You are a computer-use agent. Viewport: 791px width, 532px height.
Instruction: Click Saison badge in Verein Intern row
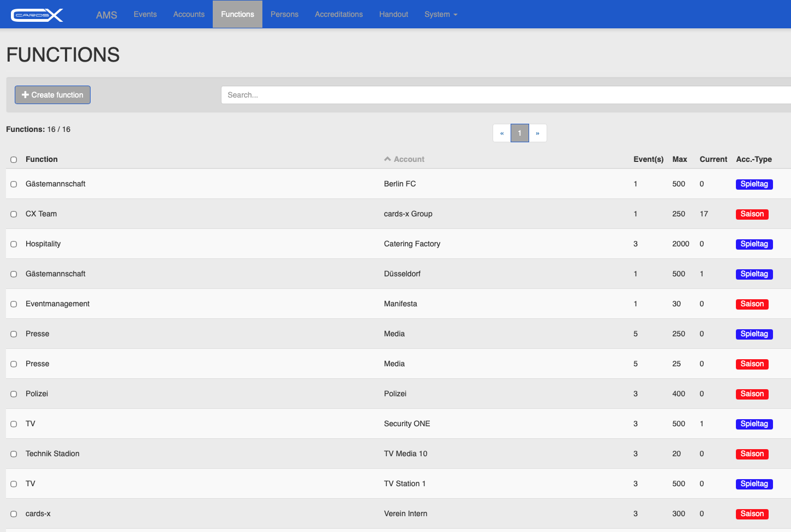point(752,514)
